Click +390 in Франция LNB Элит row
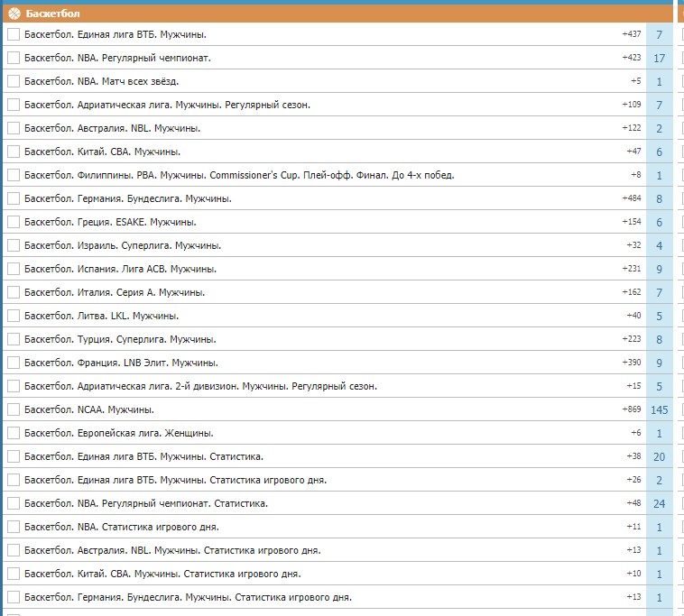 (632, 363)
